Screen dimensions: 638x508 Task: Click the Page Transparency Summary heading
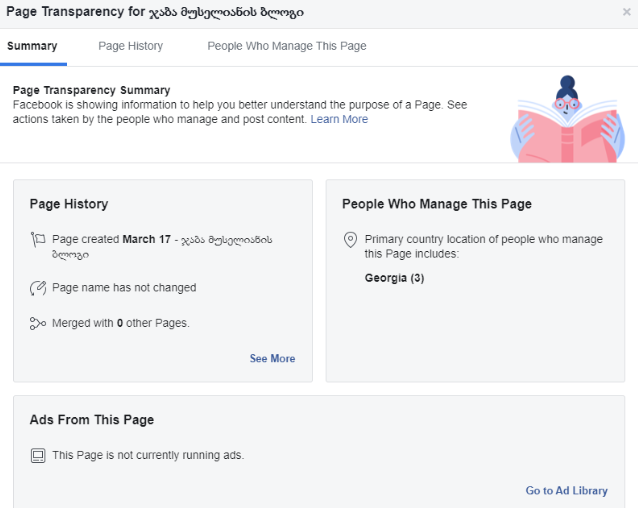tap(91, 90)
